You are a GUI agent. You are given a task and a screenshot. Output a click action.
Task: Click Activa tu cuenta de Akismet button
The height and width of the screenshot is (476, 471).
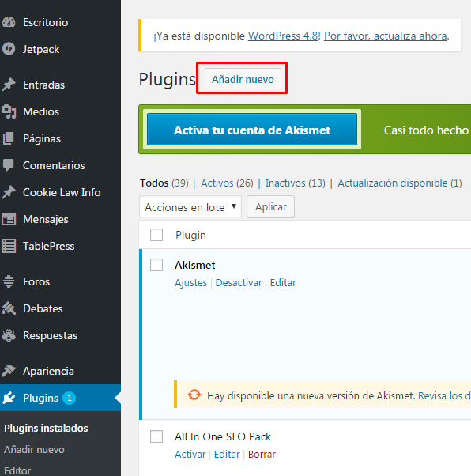tap(252, 130)
